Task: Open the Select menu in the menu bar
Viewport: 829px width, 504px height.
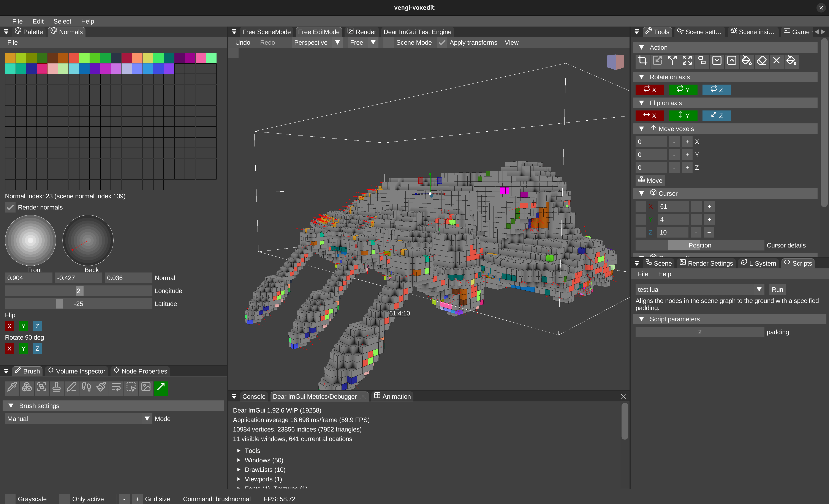Action: (62, 21)
